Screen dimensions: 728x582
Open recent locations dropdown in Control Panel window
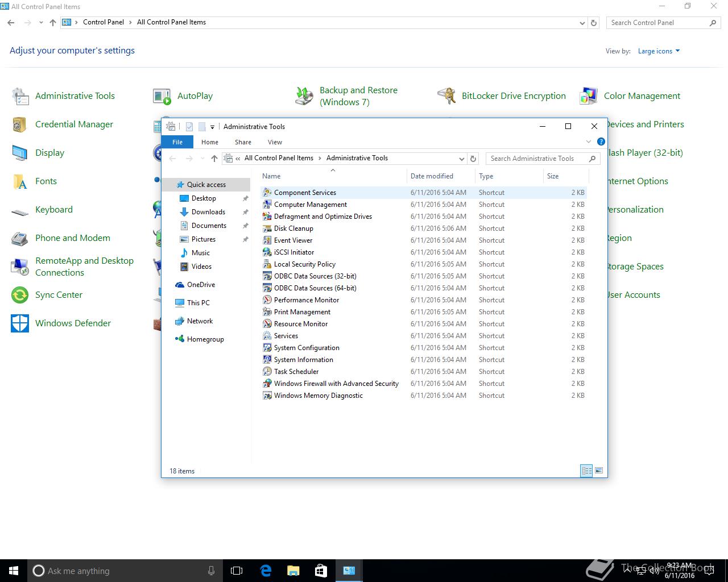[41, 23]
